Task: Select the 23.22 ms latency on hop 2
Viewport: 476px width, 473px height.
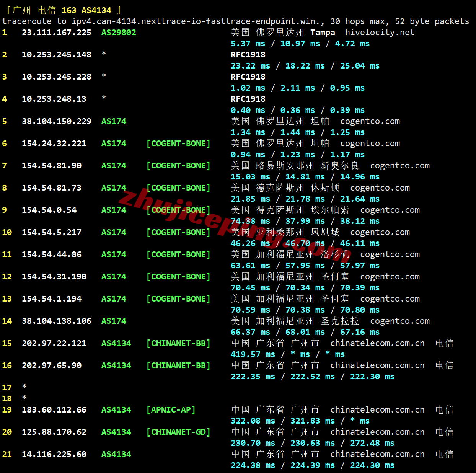Action: tap(250, 66)
